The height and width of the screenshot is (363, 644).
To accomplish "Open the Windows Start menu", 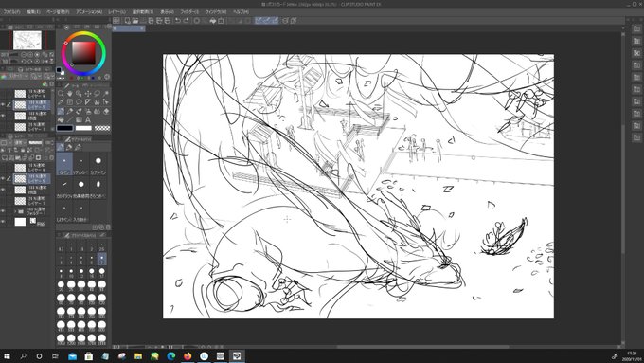I will click(x=7, y=356).
